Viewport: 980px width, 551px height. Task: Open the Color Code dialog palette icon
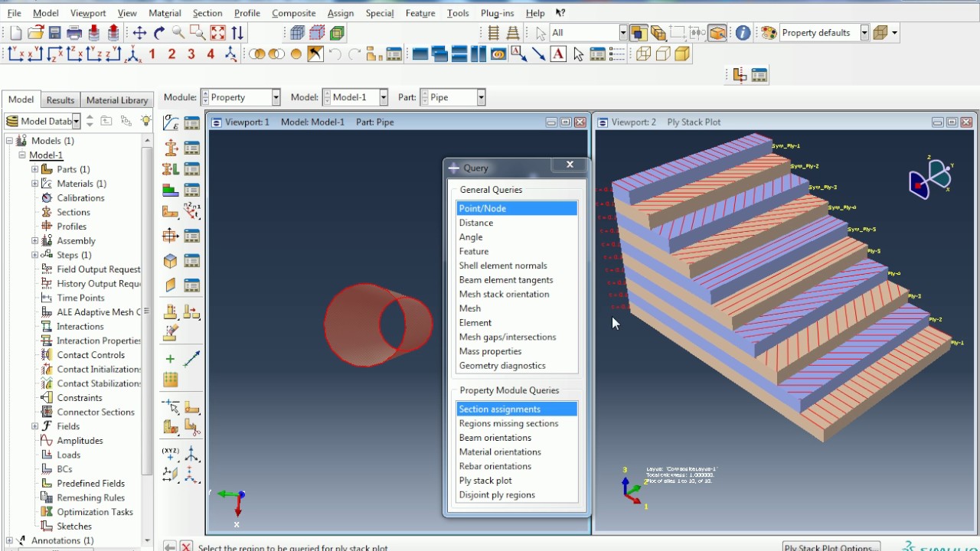coord(769,33)
